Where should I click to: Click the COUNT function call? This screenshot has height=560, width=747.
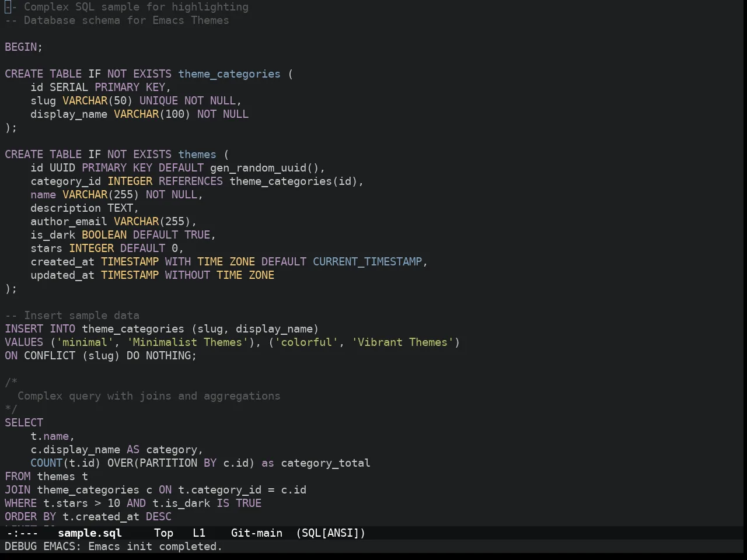click(65, 463)
